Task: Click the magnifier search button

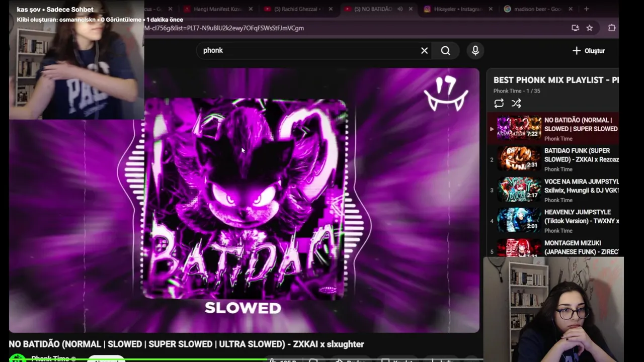Action: click(446, 50)
